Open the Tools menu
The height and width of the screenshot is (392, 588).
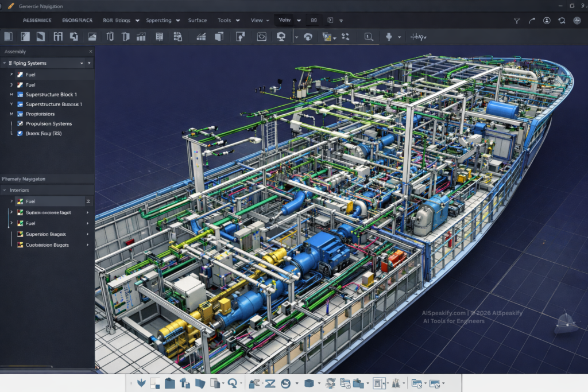pos(224,20)
